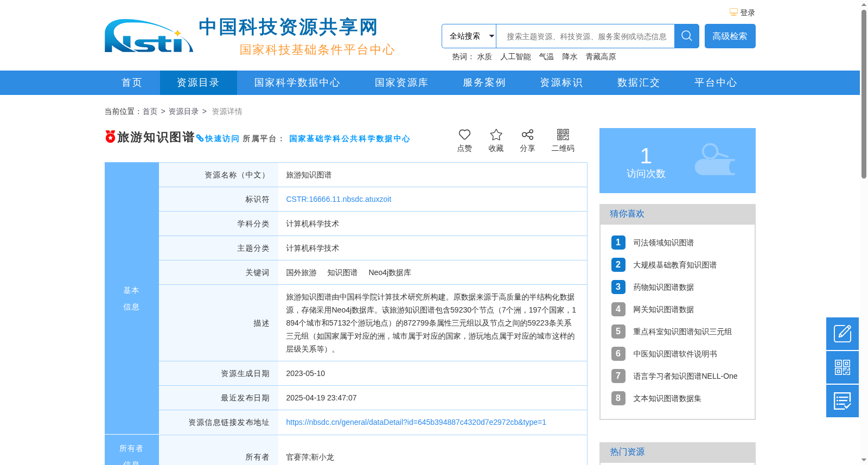Click keyword Neo4j数据库
The height and width of the screenshot is (465, 868).
click(x=390, y=272)
